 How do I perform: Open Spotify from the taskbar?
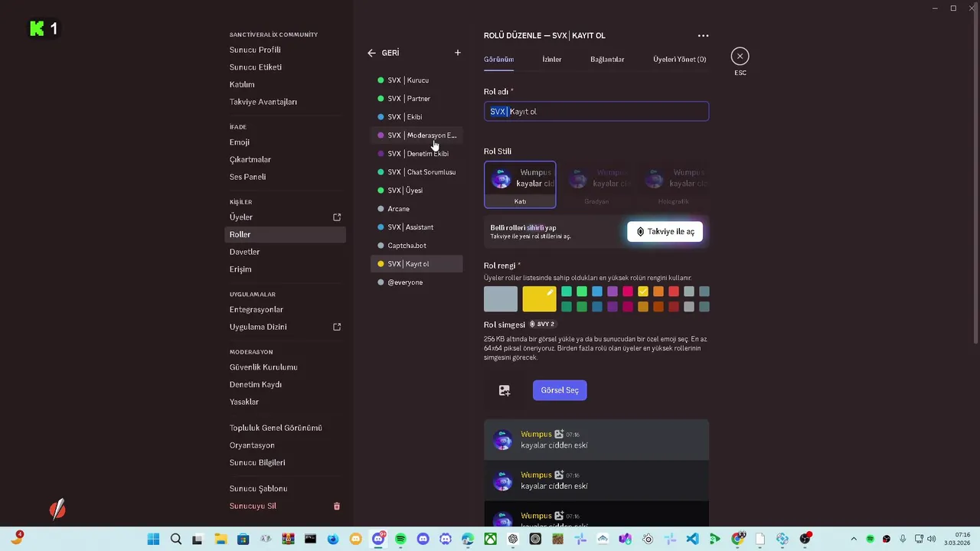point(400,540)
